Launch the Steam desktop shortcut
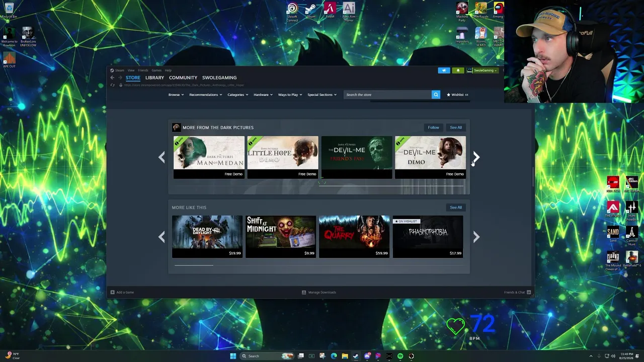This screenshot has height=362, width=644. click(311, 11)
